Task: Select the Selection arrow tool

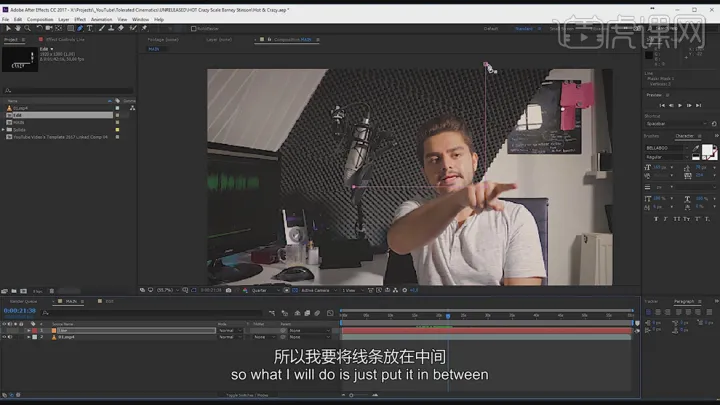Action: [x=8, y=28]
